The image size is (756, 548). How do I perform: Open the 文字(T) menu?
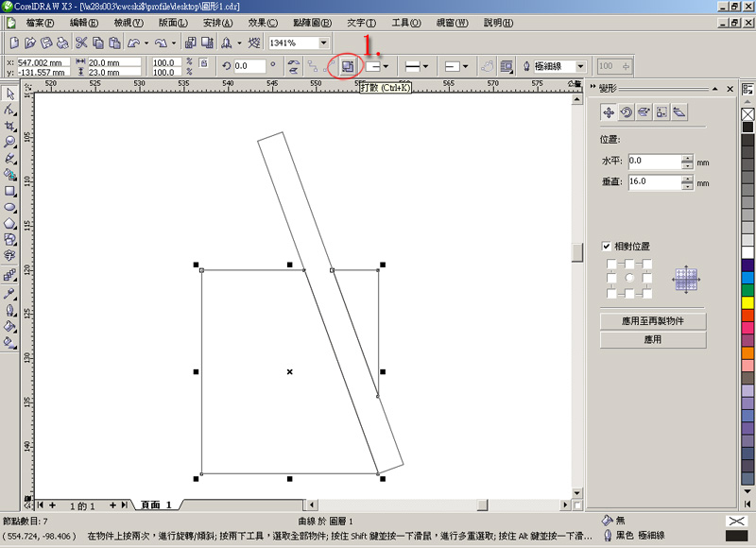[x=361, y=23]
